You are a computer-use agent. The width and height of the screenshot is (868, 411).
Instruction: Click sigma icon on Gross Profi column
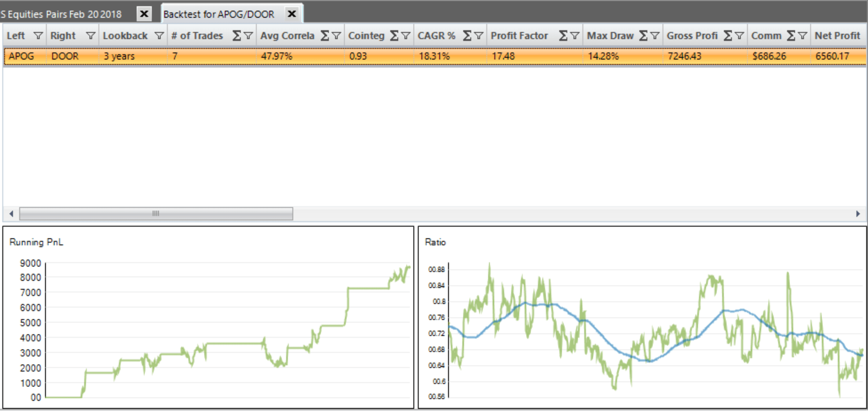(x=728, y=36)
